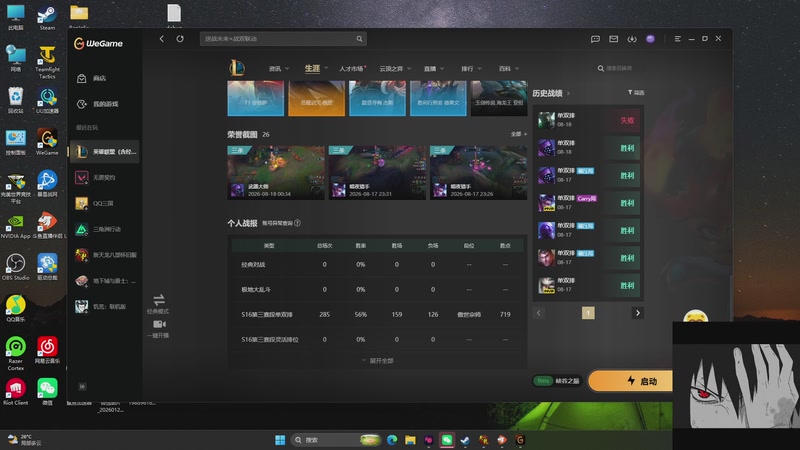
Task: Click 经典对战 row in stats table
Action: [377, 264]
